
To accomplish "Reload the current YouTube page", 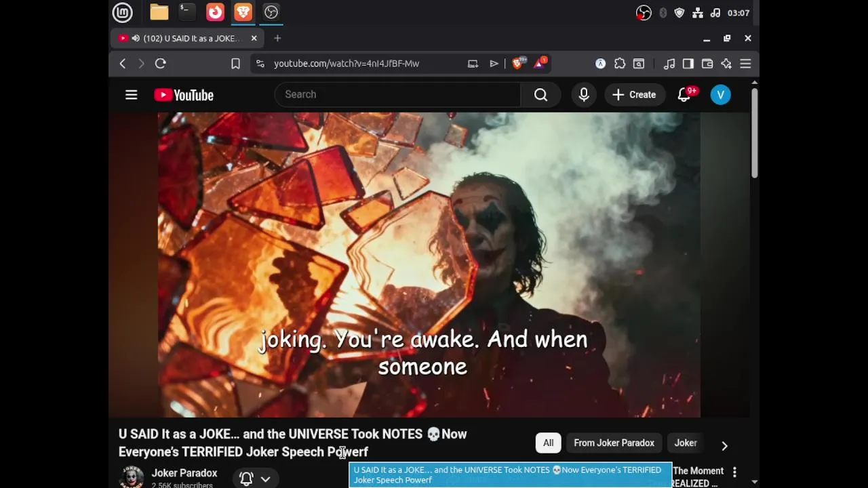I will click(161, 64).
